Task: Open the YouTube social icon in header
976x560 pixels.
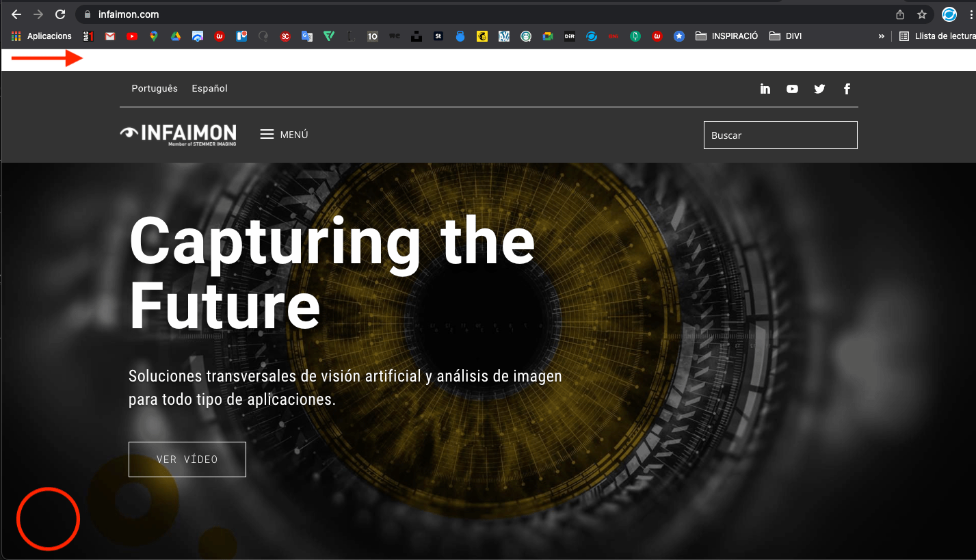Action: 792,89
